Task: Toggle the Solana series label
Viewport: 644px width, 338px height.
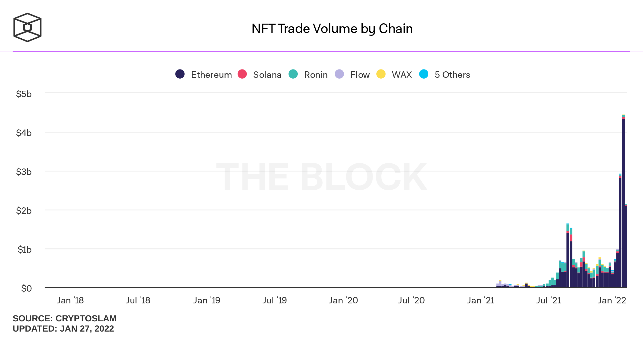Action: click(x=267, y=75)
